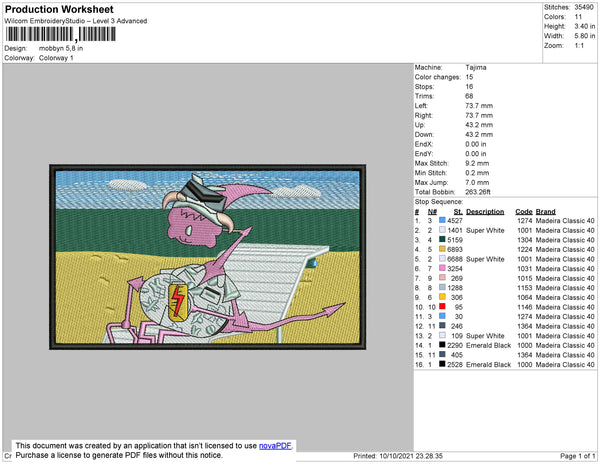Click the Machine value 'Tajima'
This screenshot has height=464, width=600.
(476, 67)
